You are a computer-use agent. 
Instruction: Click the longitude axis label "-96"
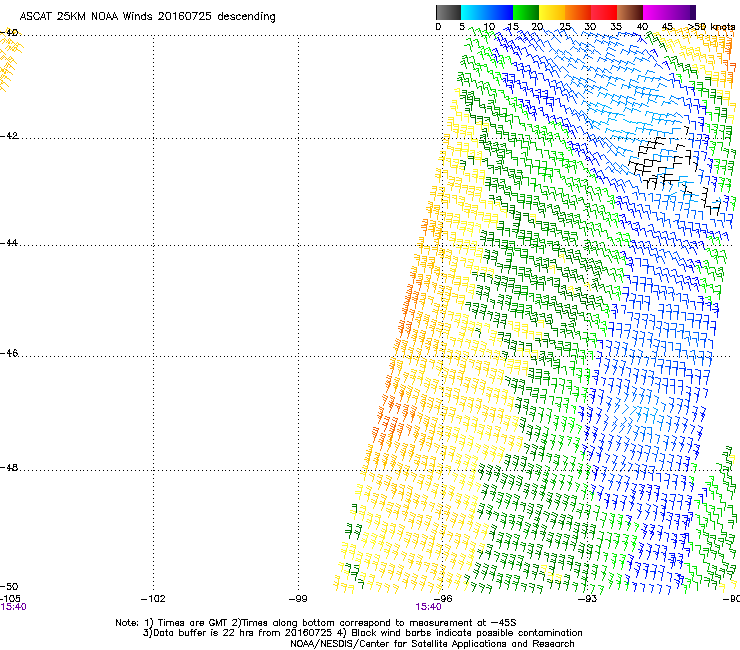[443, 599]
